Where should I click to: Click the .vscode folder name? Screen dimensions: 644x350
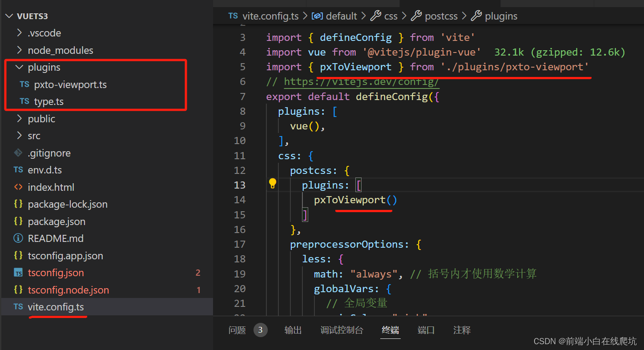pyautogui.click(x=44, y=33)
